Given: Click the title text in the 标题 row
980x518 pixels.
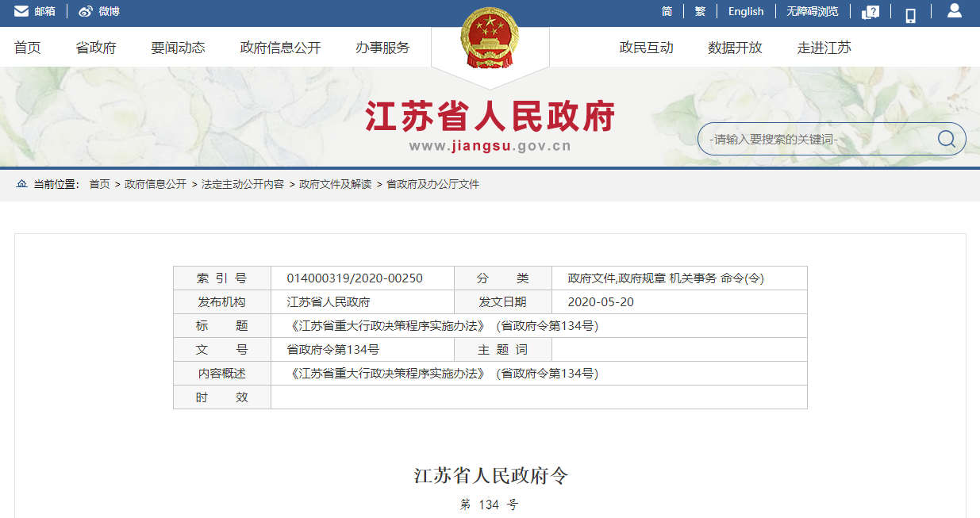Looking at the screenshot, I should click(443, 326).
